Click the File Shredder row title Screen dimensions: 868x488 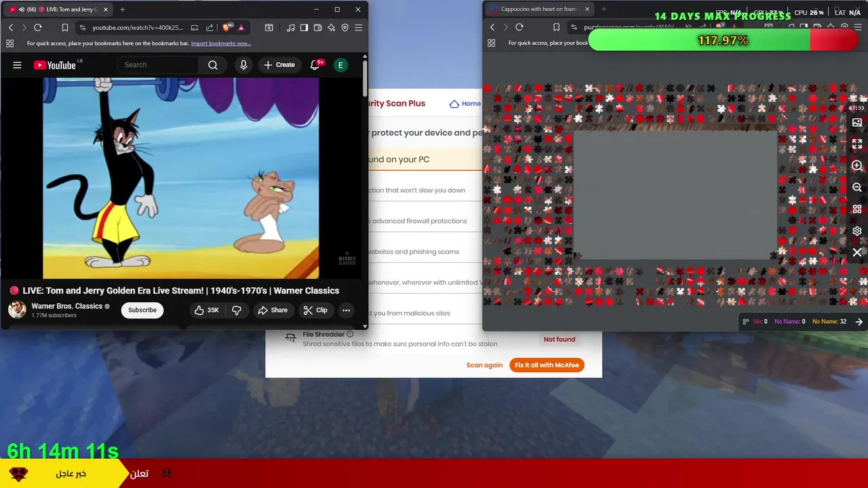(323, 334)
